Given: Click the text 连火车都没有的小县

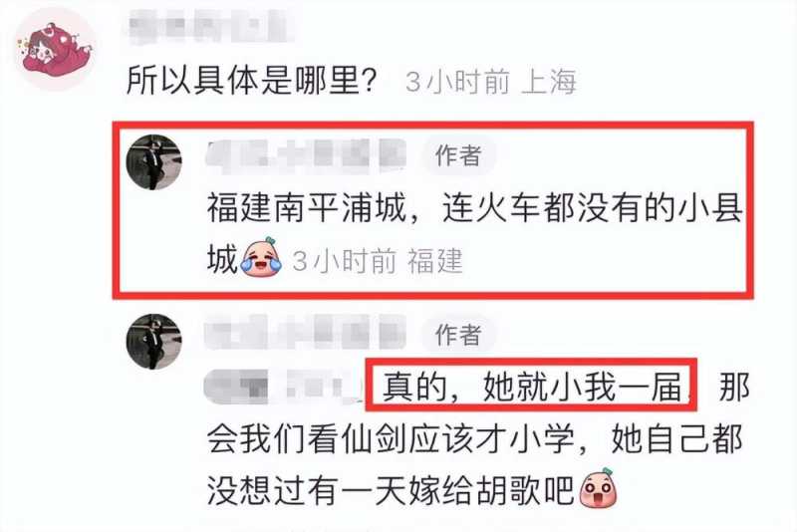Looking at the screenshot, I should coord(592,208).
